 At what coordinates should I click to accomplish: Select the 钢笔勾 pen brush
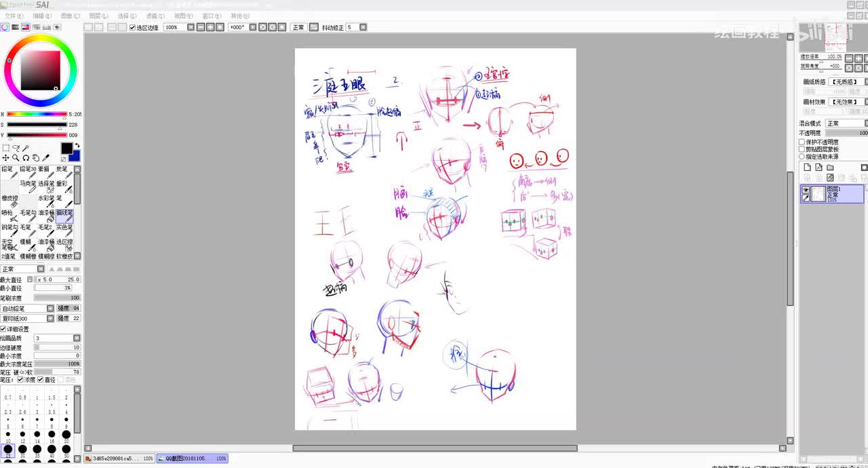(9, 232)
